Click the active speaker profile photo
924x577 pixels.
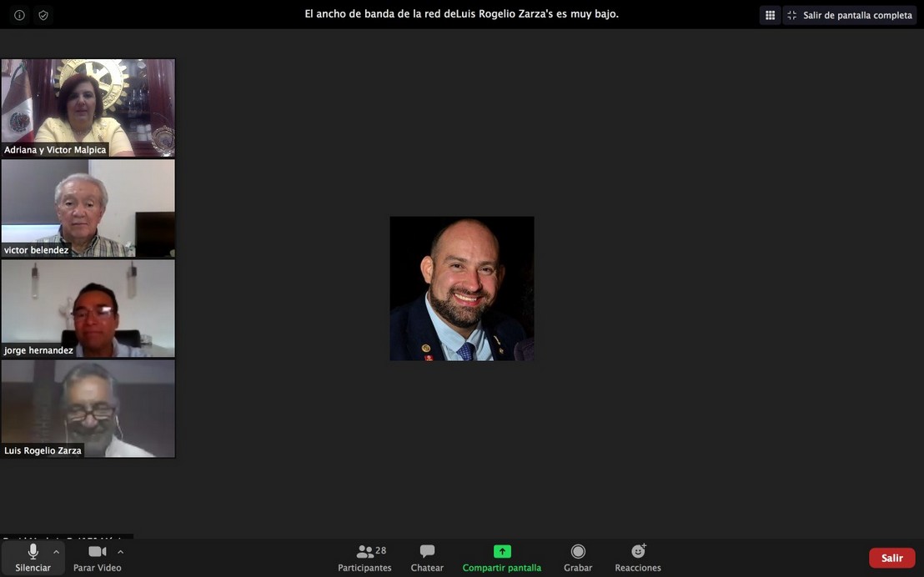[461, 288]
